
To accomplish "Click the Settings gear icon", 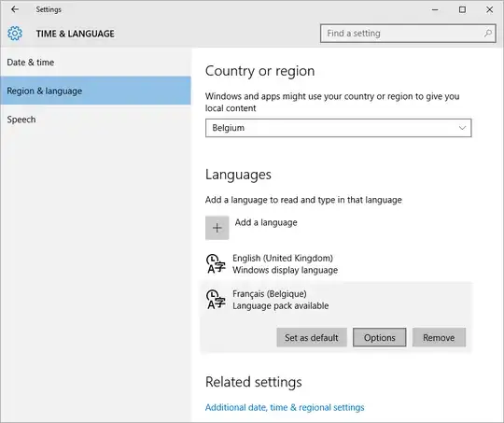I will (x=15, y=34).
